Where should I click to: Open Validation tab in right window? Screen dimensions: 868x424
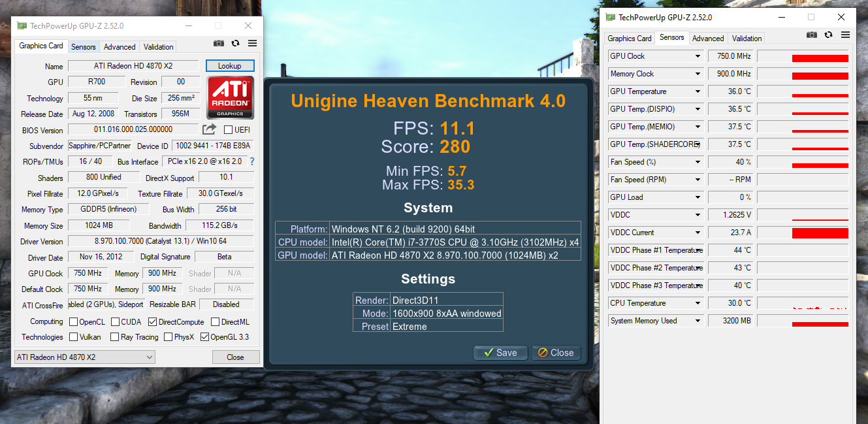(747, 39)
